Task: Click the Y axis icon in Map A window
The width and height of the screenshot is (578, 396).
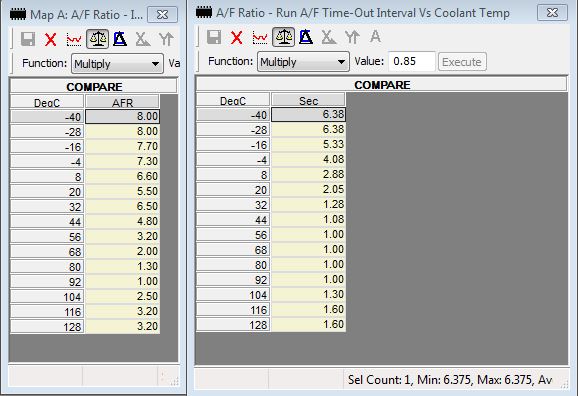Action: pyautogui.click(x=166, y=39)
